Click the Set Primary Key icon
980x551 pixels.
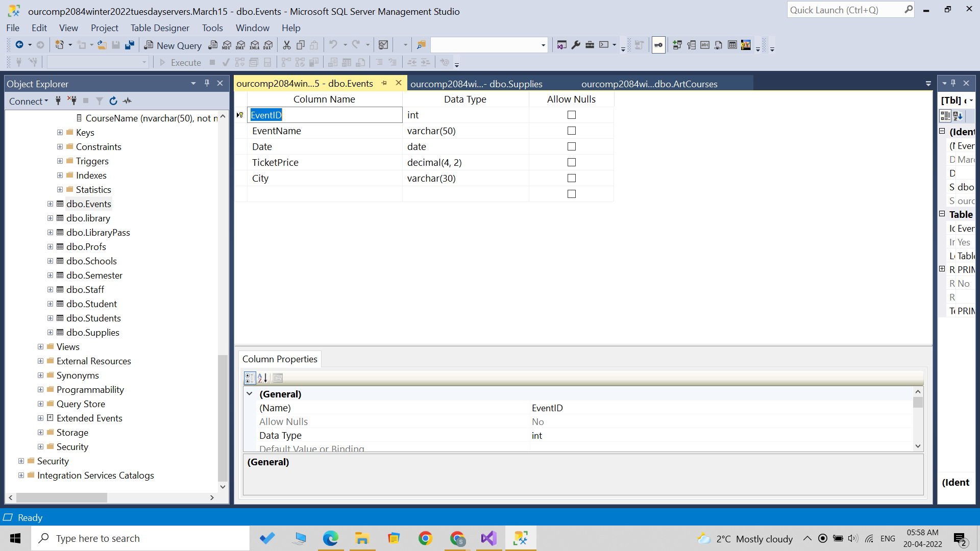point(658,45)
